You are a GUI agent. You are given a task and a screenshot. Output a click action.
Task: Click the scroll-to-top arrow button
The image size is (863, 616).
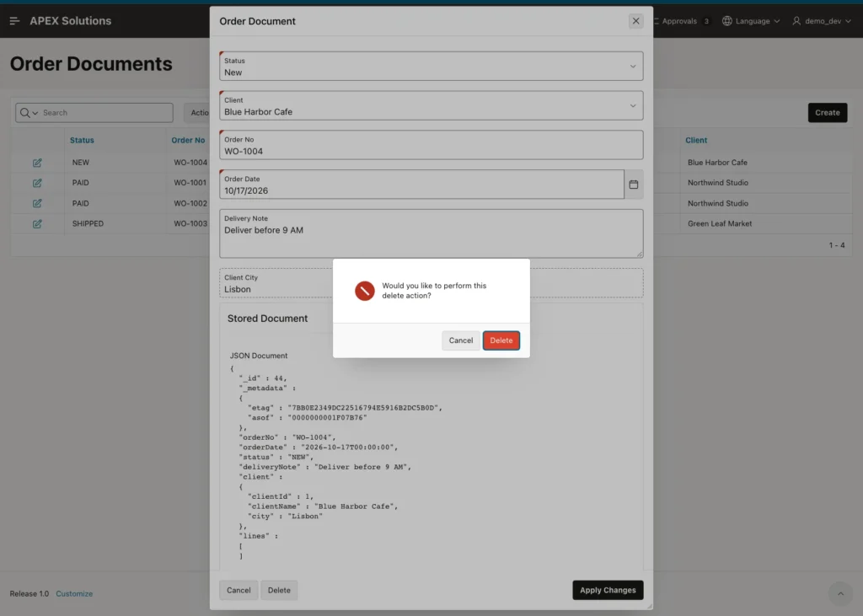[x=840, y=593]
